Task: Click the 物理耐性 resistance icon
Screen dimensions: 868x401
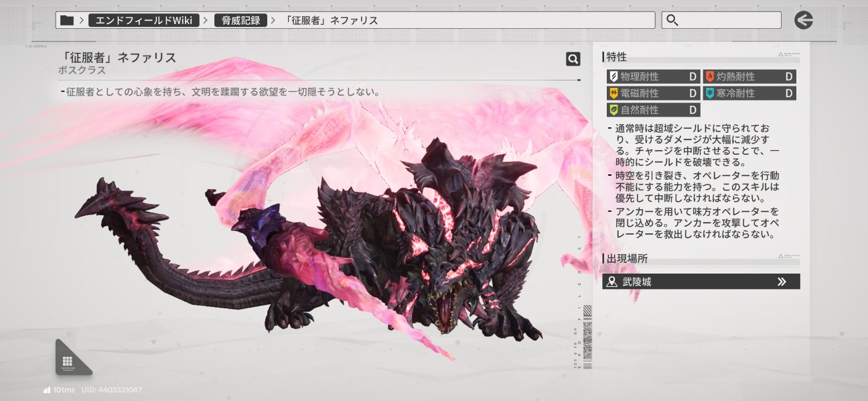Action: pos(613,76)
